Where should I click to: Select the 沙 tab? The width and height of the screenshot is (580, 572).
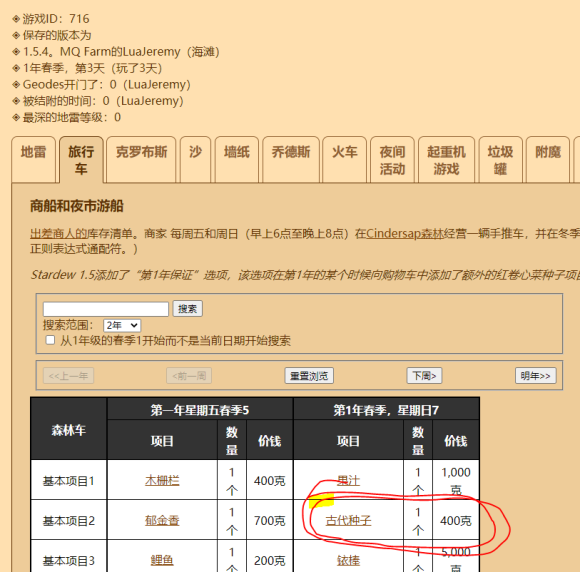pos(195,160)
